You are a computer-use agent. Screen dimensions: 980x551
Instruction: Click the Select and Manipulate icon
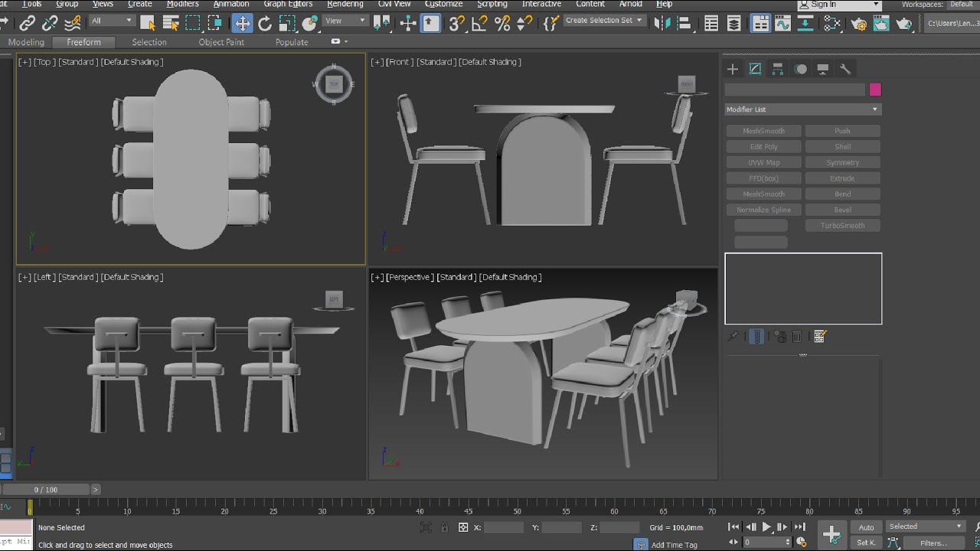tap(408, 24)
